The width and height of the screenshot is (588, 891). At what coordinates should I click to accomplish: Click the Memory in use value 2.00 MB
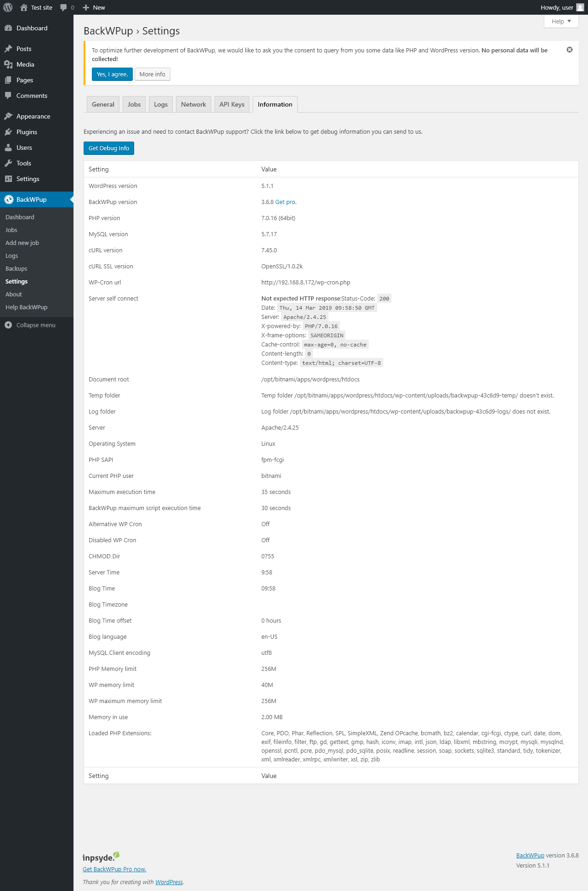[272, 717]
